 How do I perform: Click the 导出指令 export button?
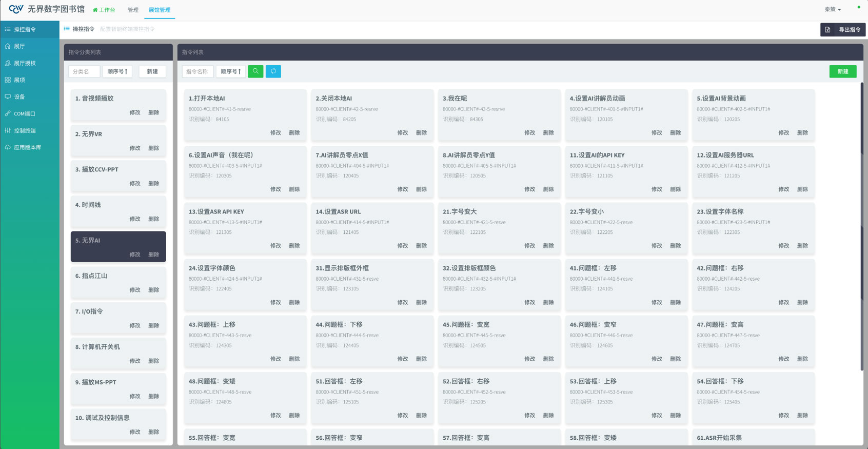[843, 30]
